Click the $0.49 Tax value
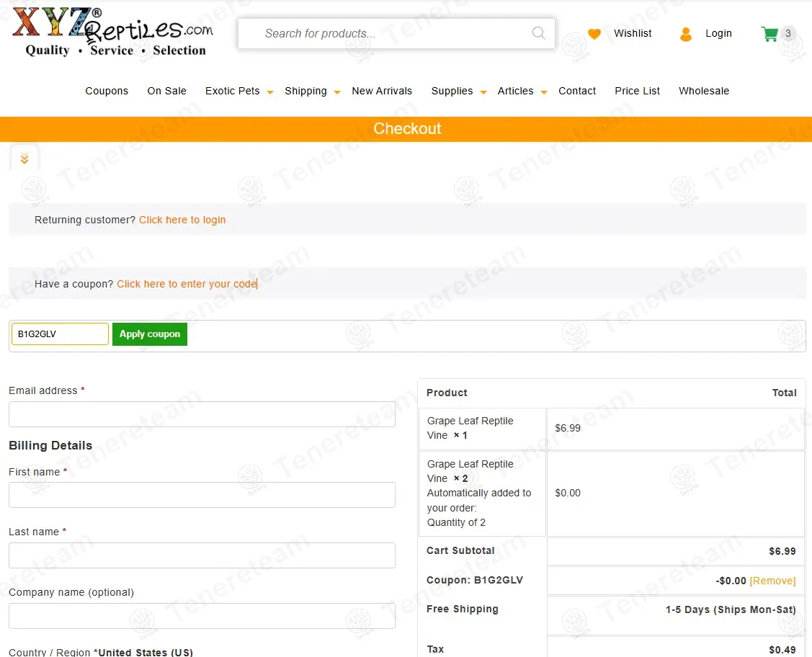Image resolution: width=812 pixels, height=657 pixels. 782,649
